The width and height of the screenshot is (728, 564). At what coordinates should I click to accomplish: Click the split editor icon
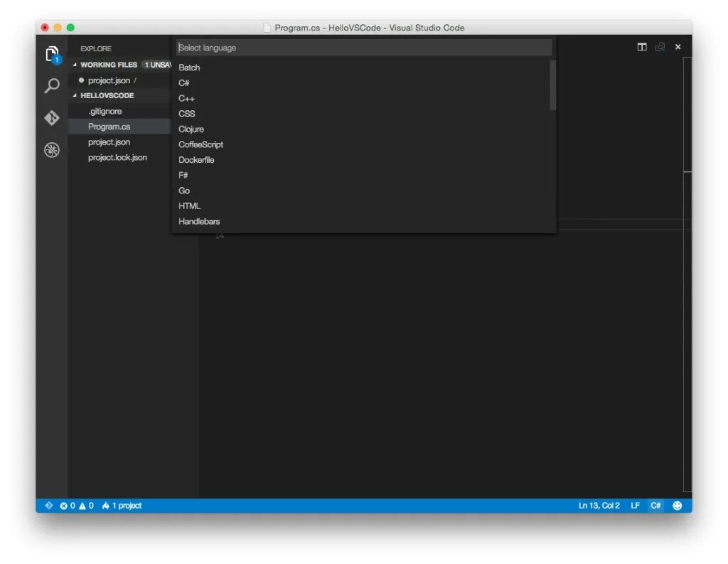point(642,47)
